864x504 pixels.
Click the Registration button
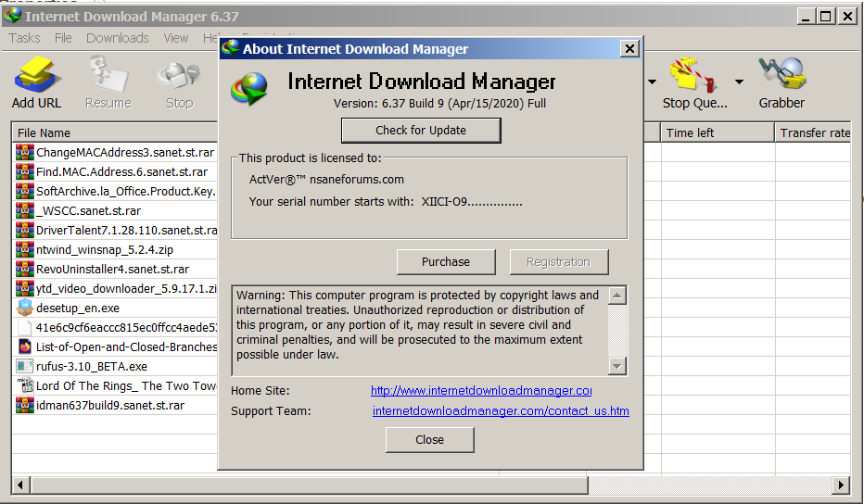pos(559,261)
